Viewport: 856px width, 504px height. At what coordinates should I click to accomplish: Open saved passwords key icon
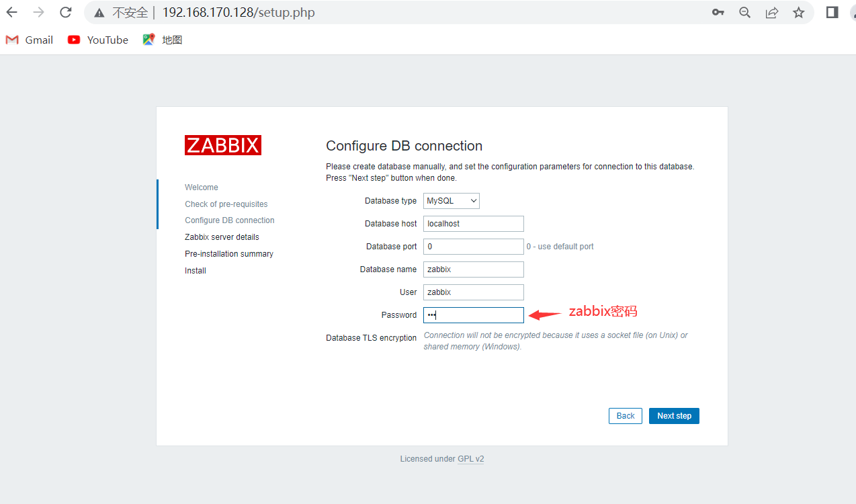pos(718,12)
